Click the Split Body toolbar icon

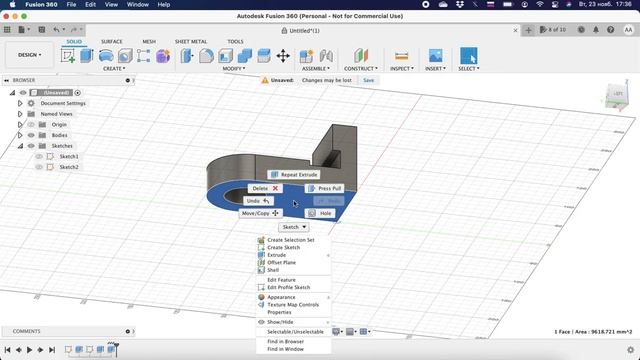tap(264, 56)
